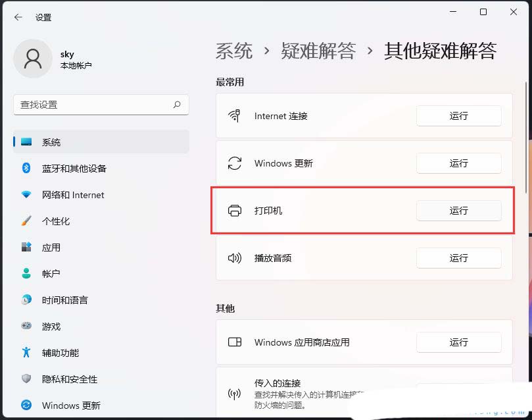Click the sync icon beside Windows 更新
The image size is (532, 420).
coord(234,163)
